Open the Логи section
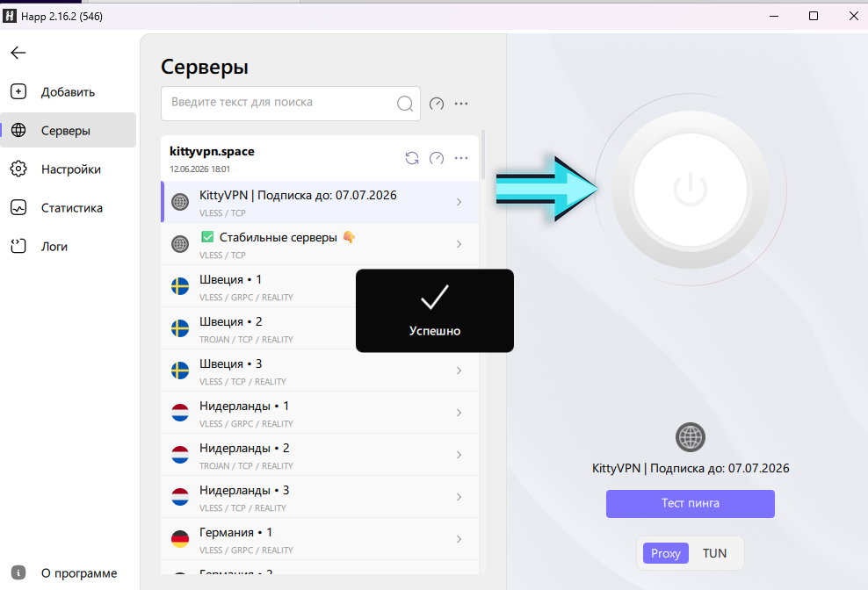Viewport: 868px width, 590px height. pyautogui.click(x=68, y=247)
